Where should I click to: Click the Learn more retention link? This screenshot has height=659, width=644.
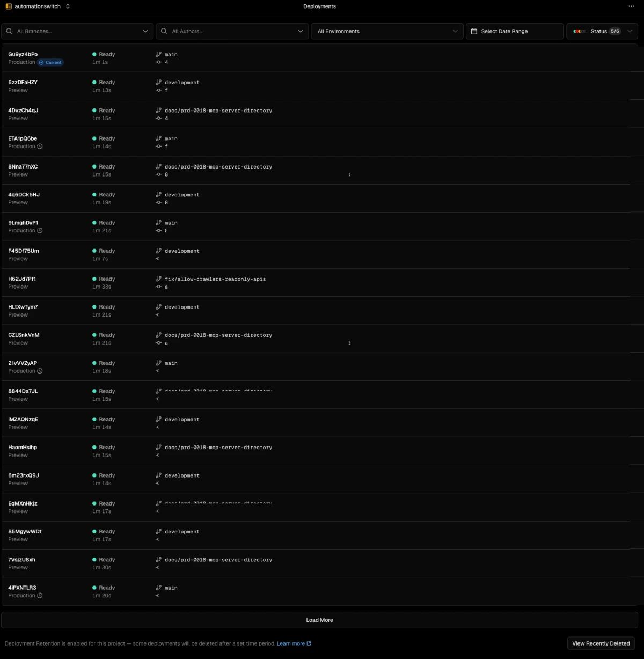click(291, 643)
